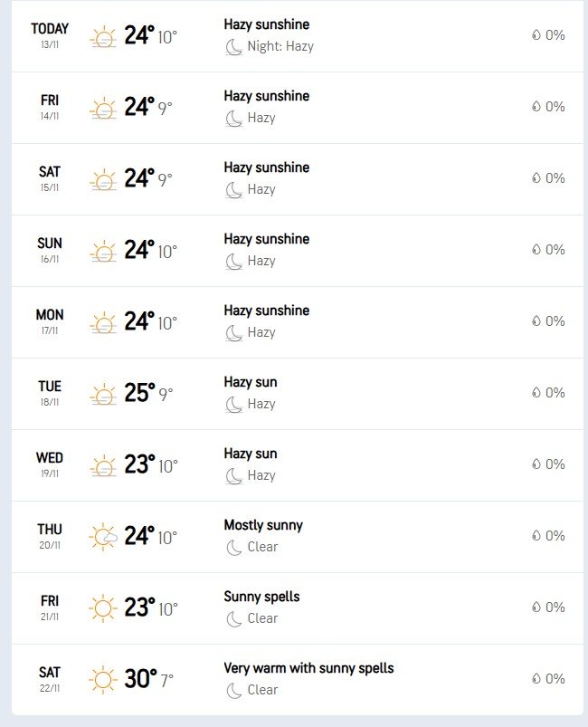This screenshot has height=727, width=588.
Task: Click the raindrop icon for Wednesday 19/11
Action: pyautogui.click(x=536, y=464)
